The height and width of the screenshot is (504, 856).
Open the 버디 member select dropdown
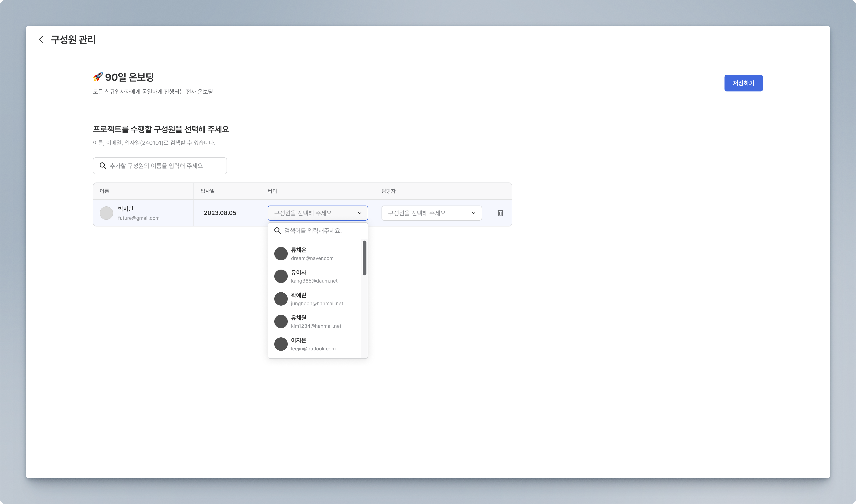[x=317, y=213]
